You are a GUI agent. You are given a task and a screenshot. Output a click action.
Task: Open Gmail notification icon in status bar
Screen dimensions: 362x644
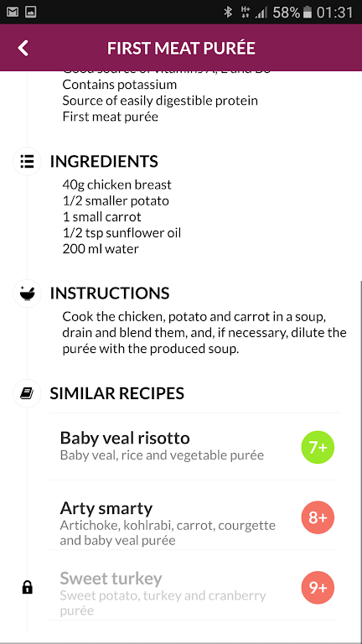(13, 13)
